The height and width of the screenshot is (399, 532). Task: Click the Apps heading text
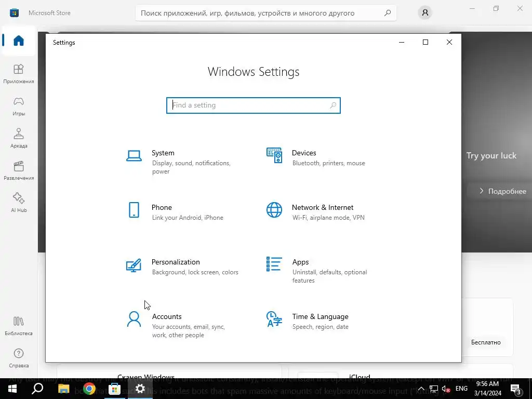point(301,262)
